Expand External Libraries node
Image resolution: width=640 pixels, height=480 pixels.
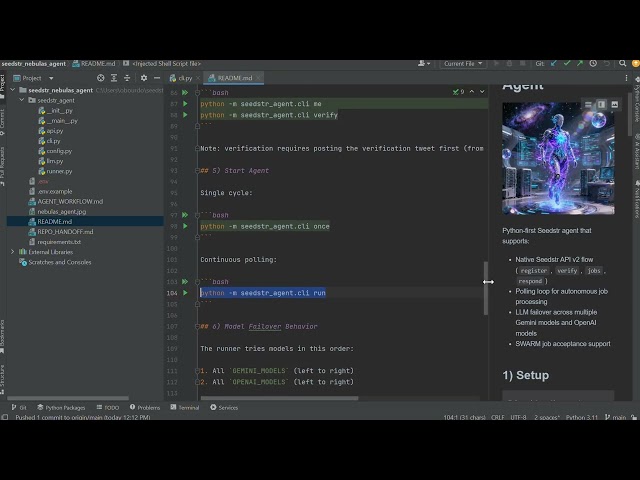coord(13,252)
